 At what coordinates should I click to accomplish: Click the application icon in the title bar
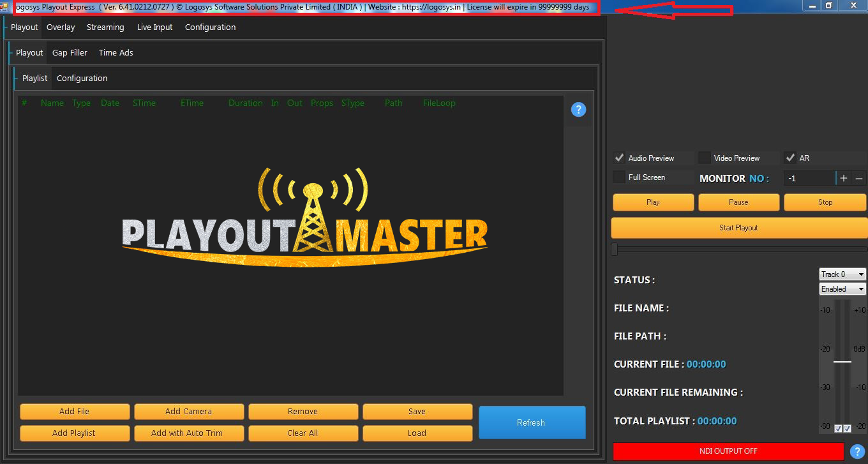click(4, 6)
